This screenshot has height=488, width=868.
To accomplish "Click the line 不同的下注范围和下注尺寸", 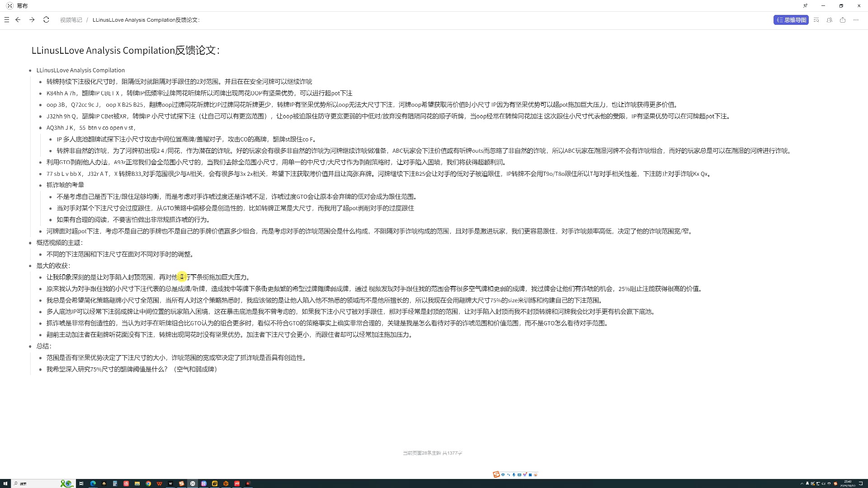I will (121, 254).
